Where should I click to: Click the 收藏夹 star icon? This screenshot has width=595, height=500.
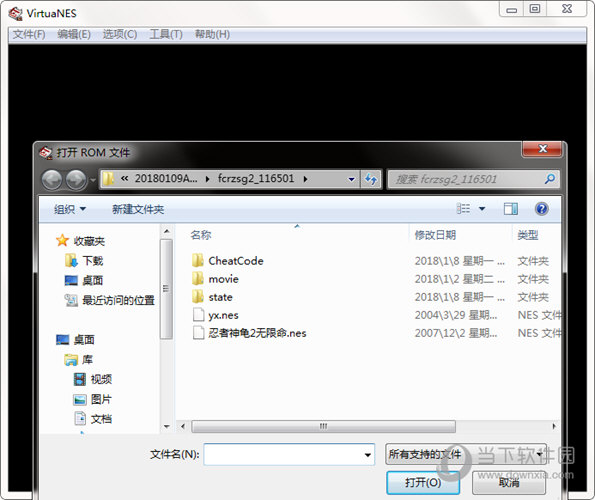[62, 240]
